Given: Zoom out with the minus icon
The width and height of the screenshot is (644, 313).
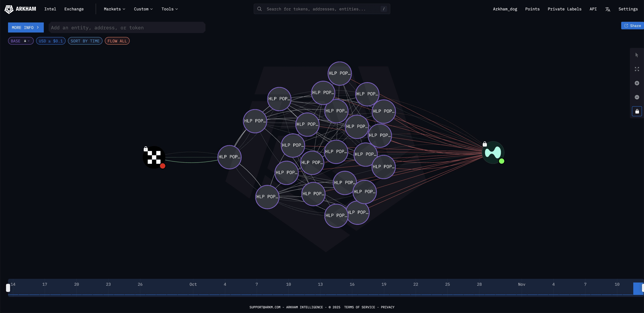Looking at the screenshot, I should [x=637, y=97].
